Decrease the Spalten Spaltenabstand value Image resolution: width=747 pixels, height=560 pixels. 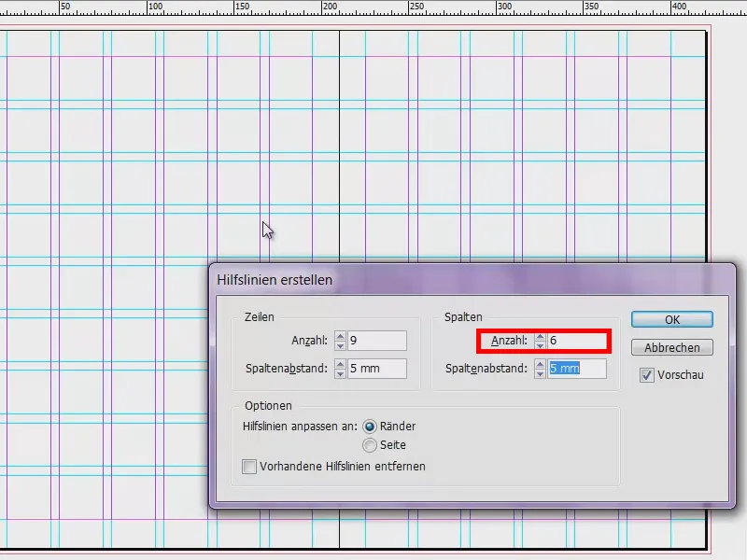coord(540,372)
